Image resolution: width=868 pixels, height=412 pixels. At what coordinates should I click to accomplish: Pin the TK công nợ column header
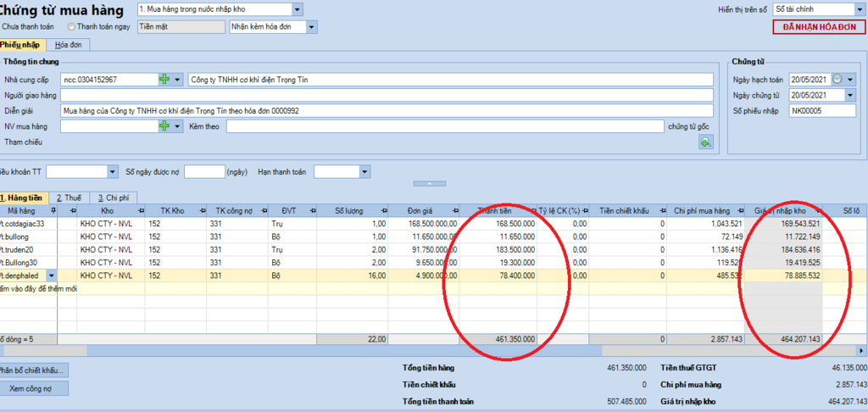click(x=264, y=211)
